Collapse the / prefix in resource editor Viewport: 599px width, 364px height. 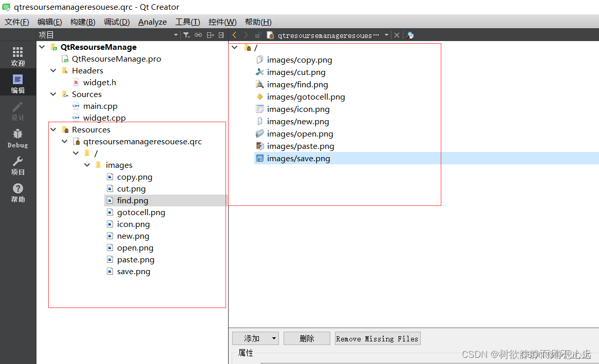click(235, 48)
